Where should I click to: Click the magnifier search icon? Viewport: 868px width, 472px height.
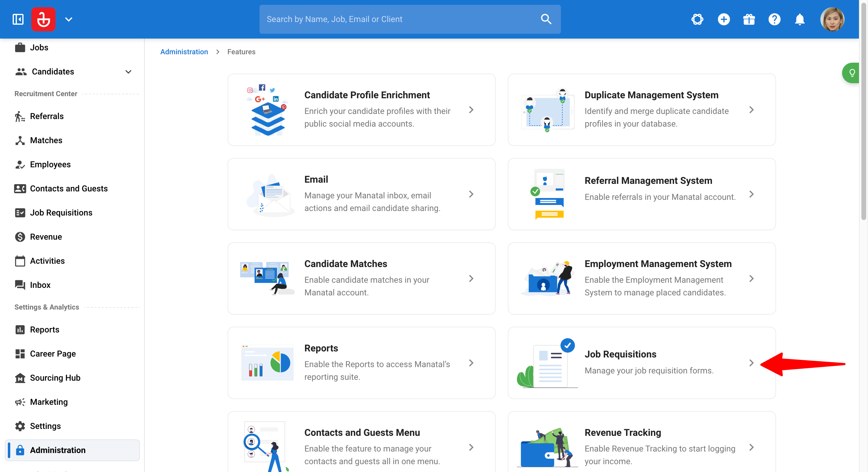(x=546, y=19)
